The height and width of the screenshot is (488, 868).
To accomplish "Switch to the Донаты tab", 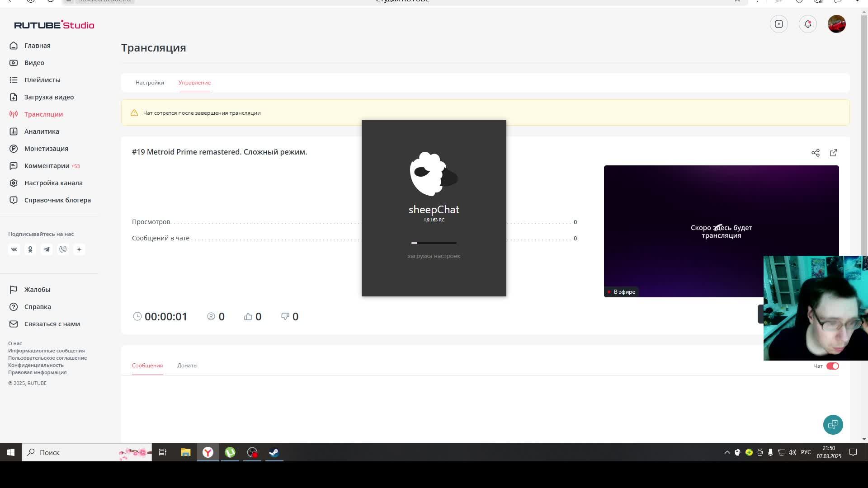I will pyautogui.click(x=187, y=366).
